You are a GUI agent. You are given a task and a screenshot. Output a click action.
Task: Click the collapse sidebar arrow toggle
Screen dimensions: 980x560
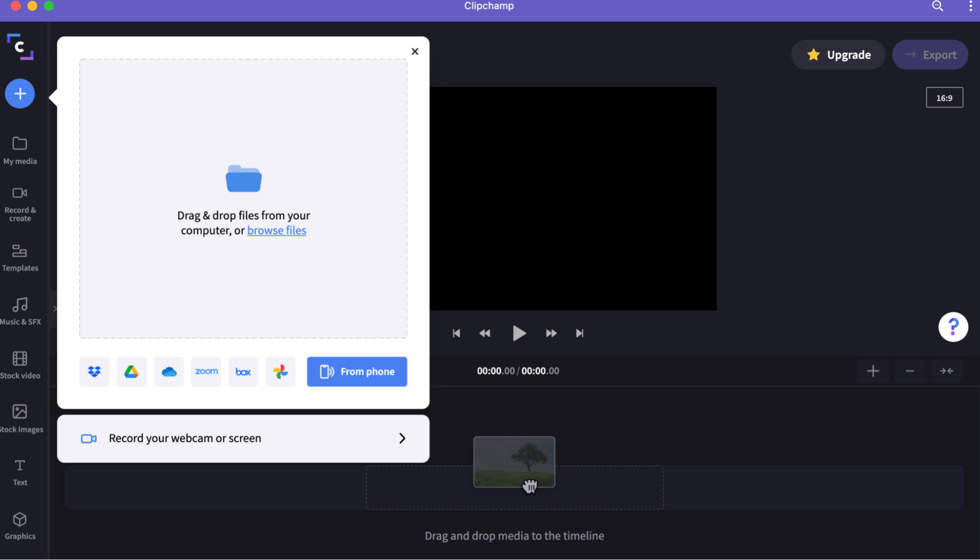point(55,309)
